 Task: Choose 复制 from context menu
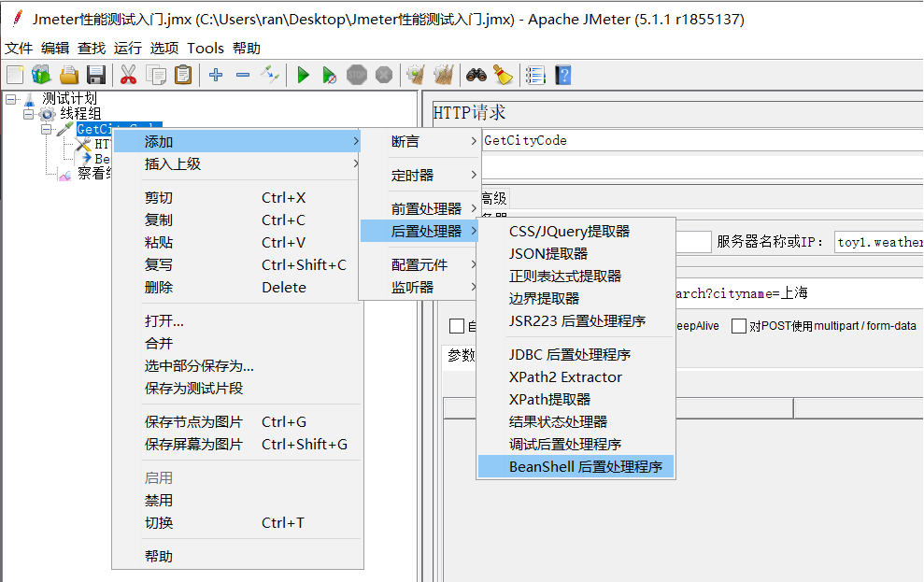(x=237, y=220)
